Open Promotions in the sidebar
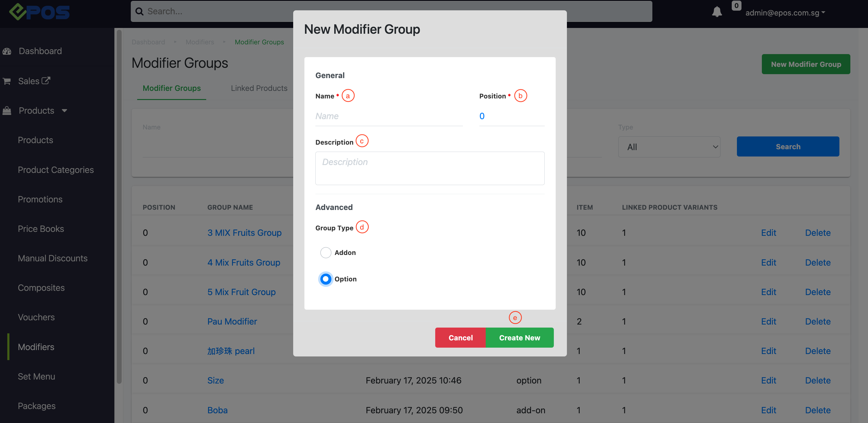 coord(40,199)
